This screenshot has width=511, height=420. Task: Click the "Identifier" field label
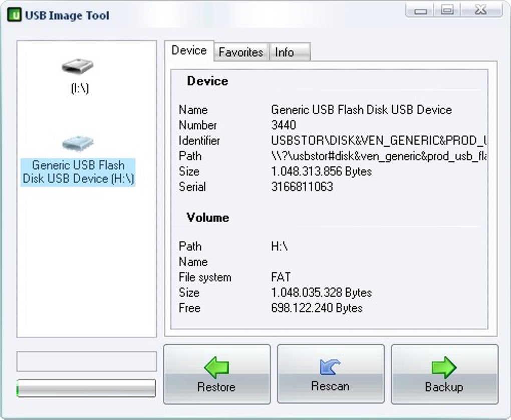(199, 140)
